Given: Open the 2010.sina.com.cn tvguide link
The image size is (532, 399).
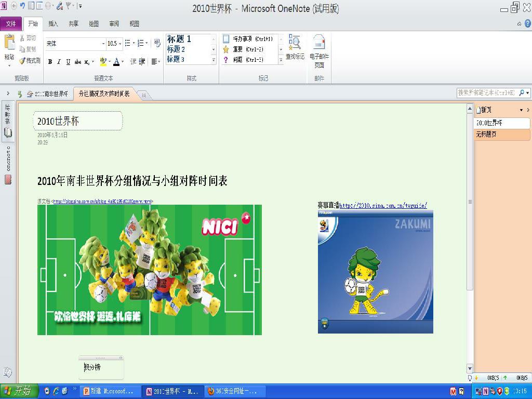Looking at the screenshot, I should [383, 205].
